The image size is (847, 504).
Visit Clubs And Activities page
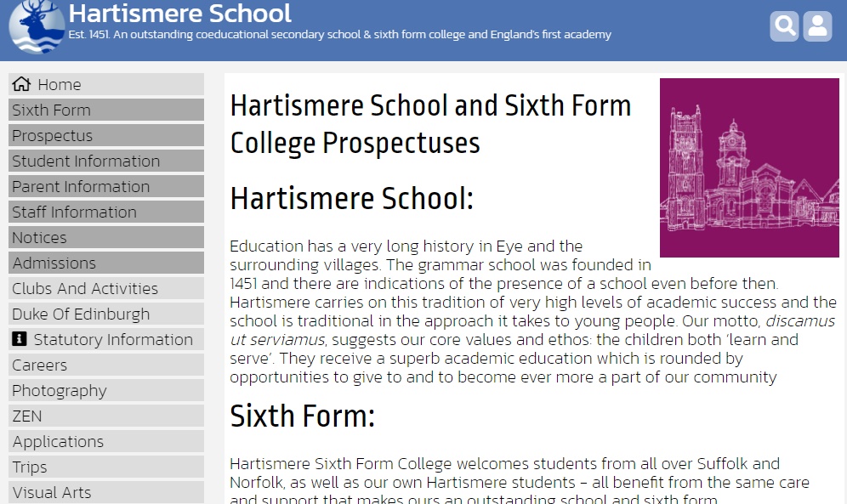pyautogui.click(x=106, y=288)
